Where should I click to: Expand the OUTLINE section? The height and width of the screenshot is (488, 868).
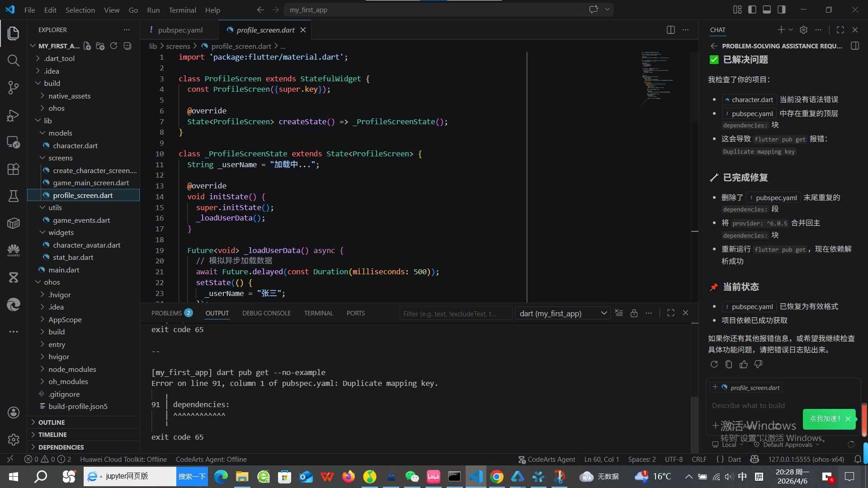pyautogui.click(x=52, y=422)
